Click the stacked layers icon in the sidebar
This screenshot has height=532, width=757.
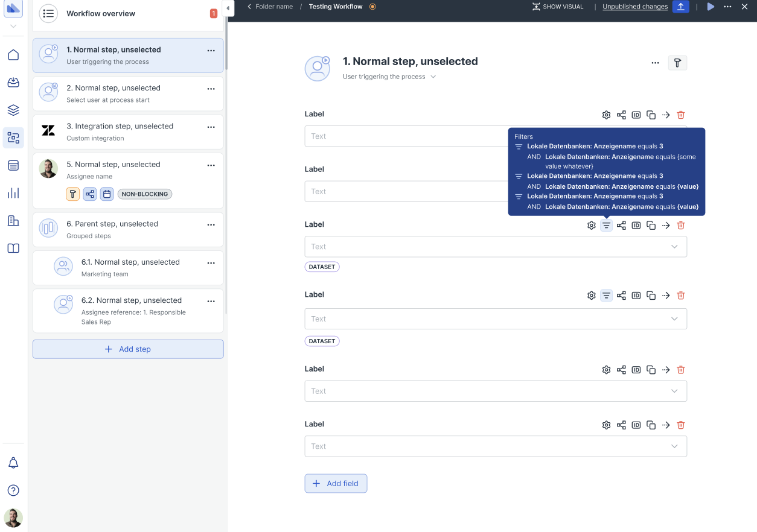click(x=13, y=110)
